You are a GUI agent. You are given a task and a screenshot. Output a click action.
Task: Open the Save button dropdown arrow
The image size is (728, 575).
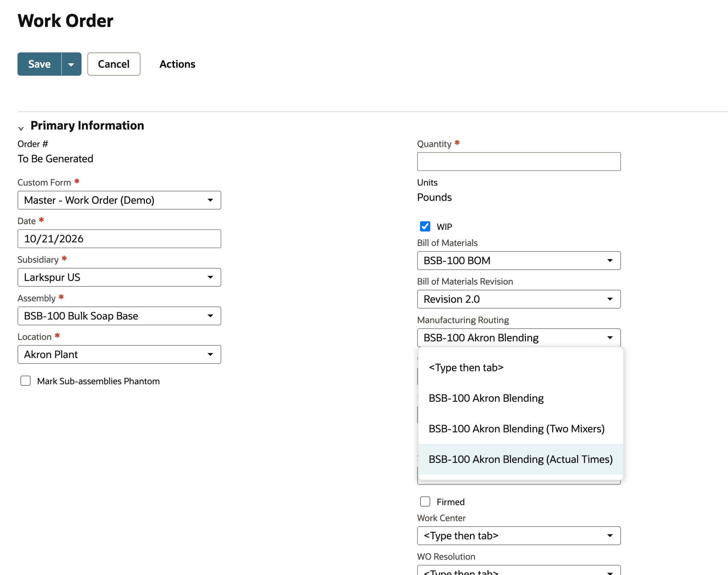71,64
